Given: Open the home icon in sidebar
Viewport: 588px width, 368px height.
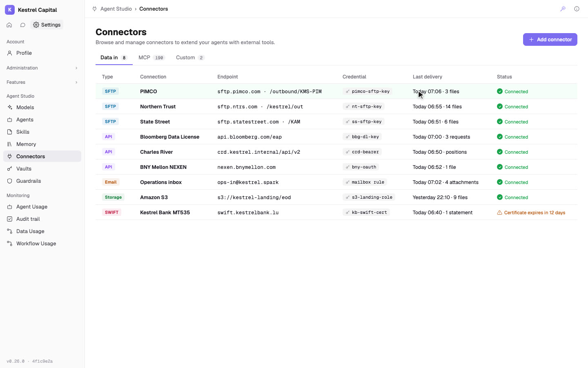Looking at the screenshot, I should pyautogui.click(x=9, y=25).
